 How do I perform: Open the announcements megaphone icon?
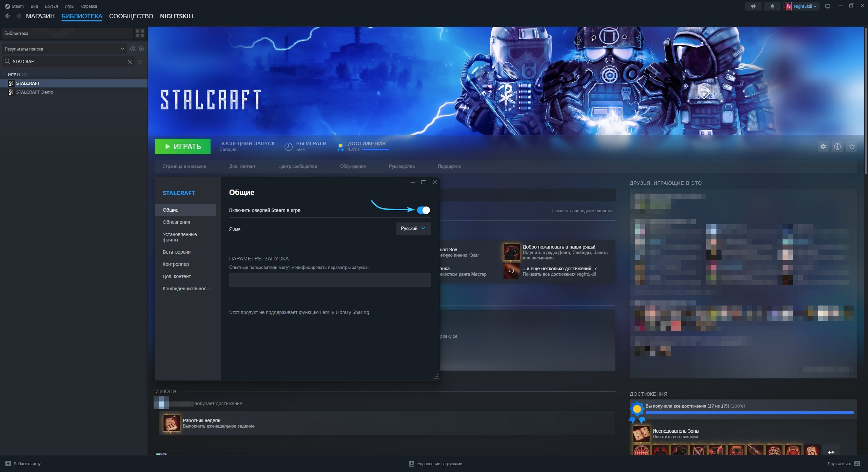[x=753, y=6]
